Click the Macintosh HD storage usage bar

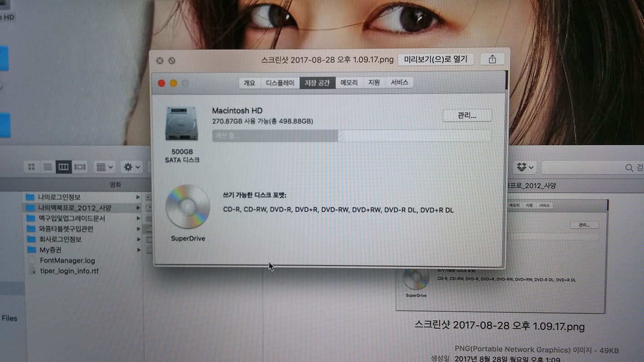click(351, 136)
